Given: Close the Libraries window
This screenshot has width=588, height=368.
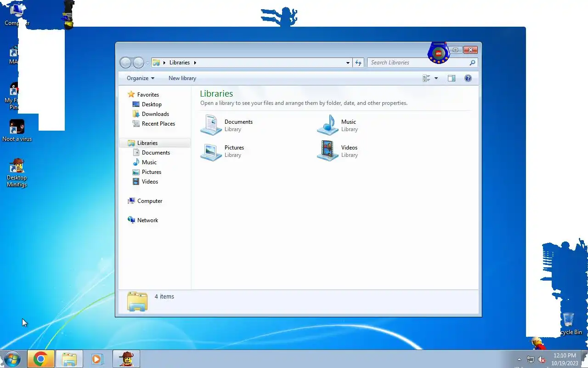Looking at the screenshot, I should click(470, 50).
